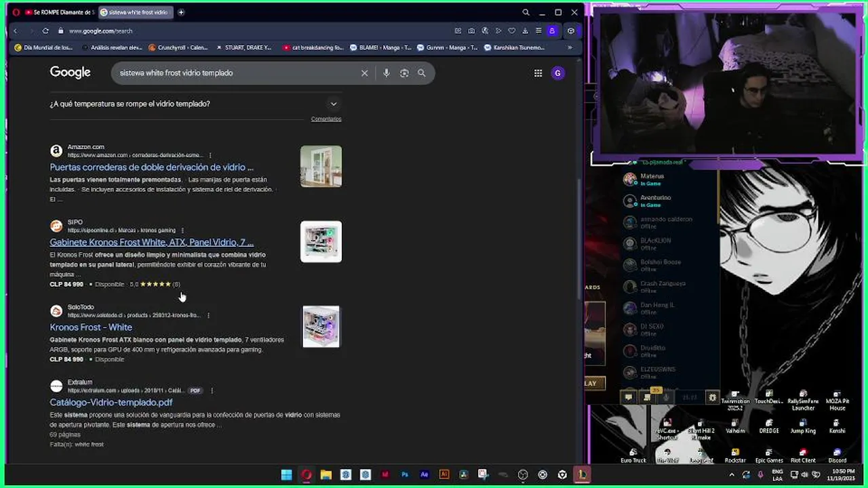Open the SoloTodo white case thumbnail
Viewport: 868px width, 488px height.
pos(321,326)
